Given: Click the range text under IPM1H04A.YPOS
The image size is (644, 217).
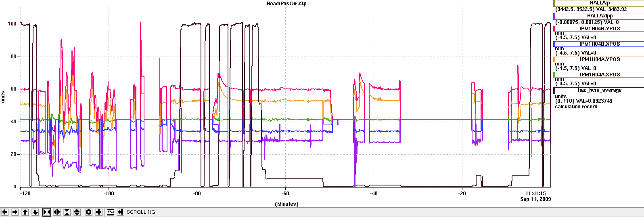Looking at the screenshot, I should pyautogui.click(x=575, y=68).
